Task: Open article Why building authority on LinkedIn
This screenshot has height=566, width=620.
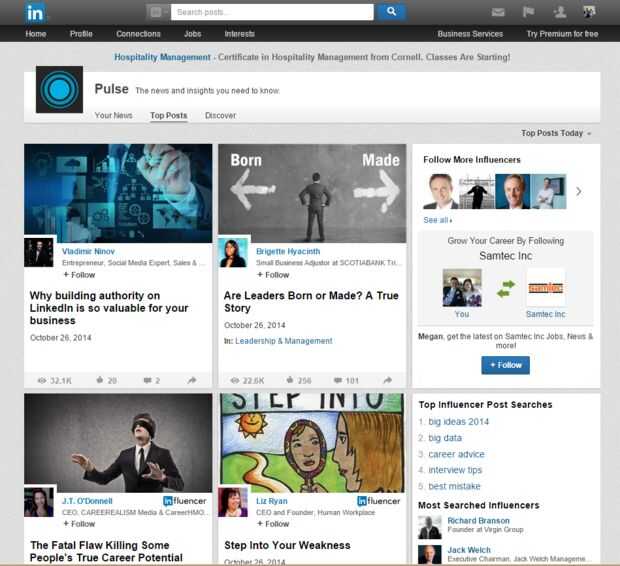Action: click(x=109, y=308)
